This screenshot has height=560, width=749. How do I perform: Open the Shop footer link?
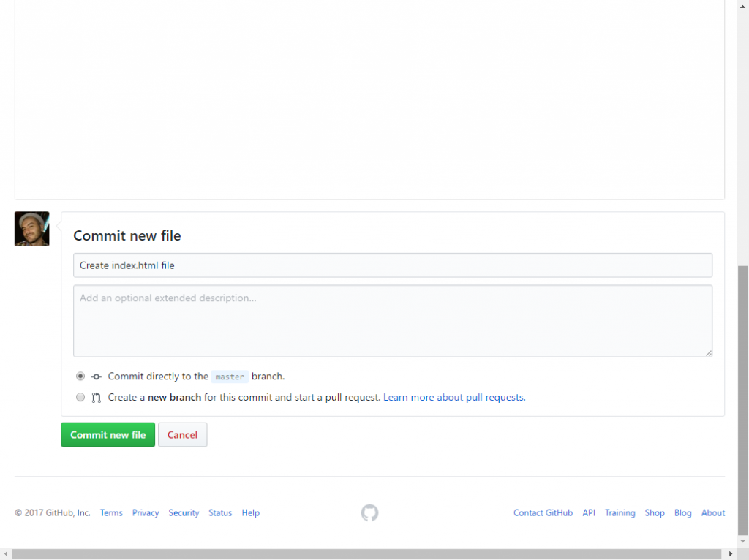(x=655, y=512)
